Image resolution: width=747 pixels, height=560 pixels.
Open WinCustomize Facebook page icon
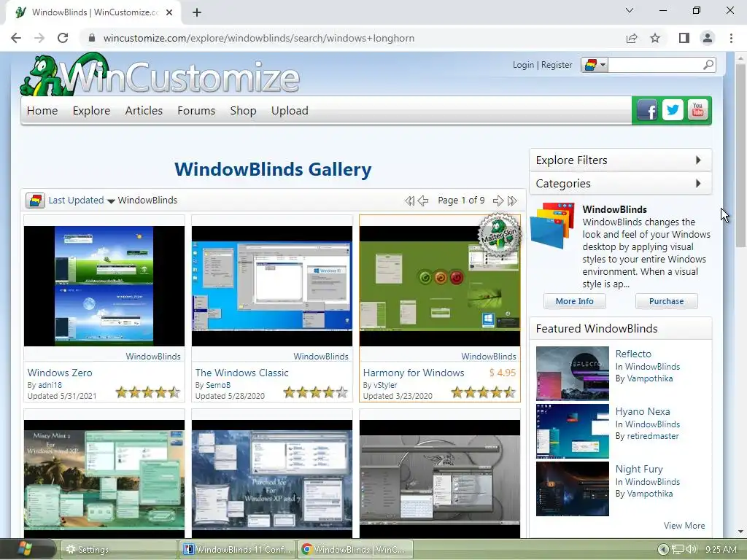tap(647, 111)
